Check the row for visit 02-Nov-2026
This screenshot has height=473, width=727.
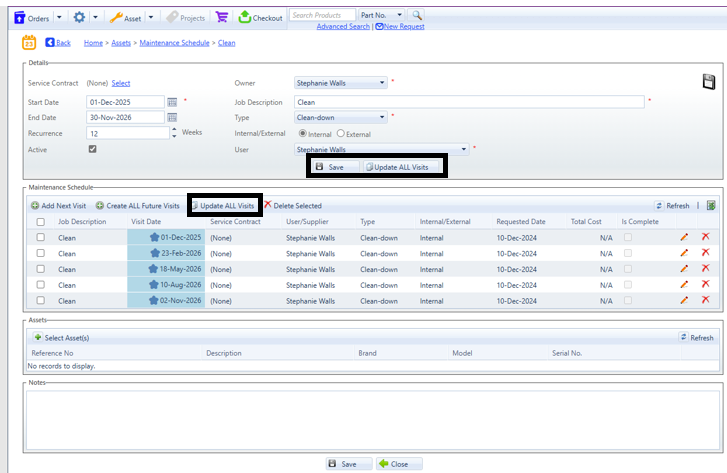[41, 300]
